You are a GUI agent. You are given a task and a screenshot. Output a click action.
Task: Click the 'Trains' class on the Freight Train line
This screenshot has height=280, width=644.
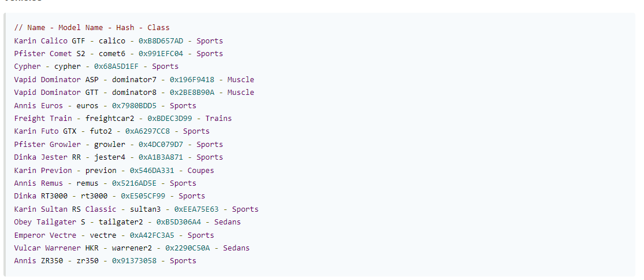pyautogui.click(x=218, y=118)
